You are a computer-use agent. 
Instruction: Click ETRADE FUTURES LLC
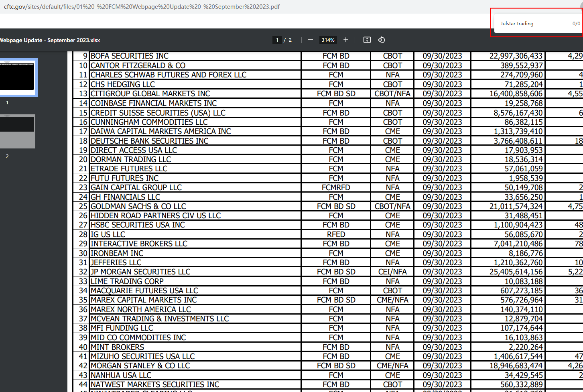click(129, 169)
